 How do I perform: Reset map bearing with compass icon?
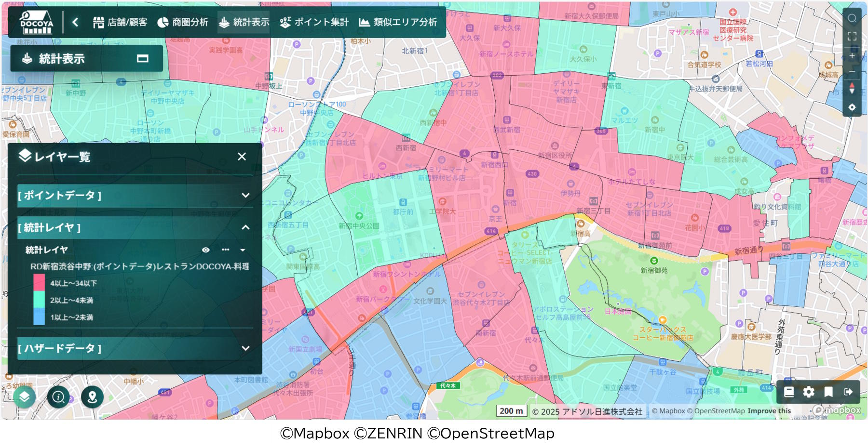(x=852, y=89)
